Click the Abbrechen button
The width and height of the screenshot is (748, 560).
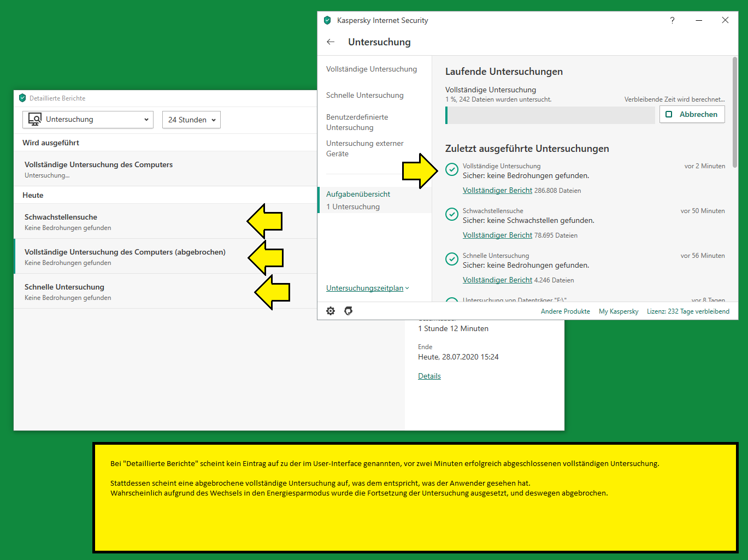(x=692, y=114)
